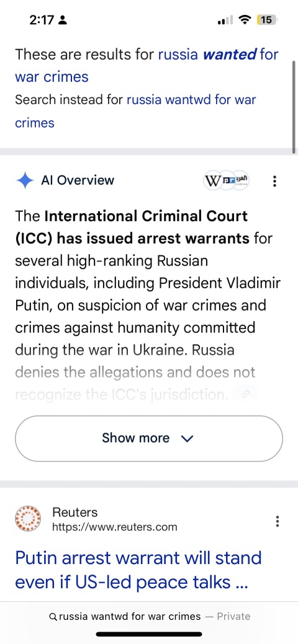
Task: Search instead for 'russia wantwd for war crimes'
Action: click(x=136, y=111)
